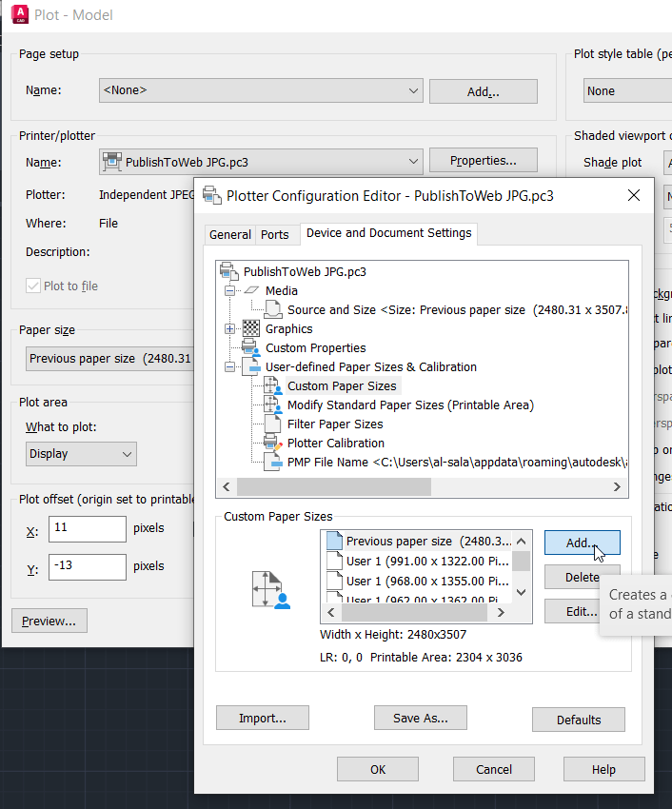Screen dimensions: 672x809
Task: Click OK in Plotter Configuration Editor
Action: 378,769
